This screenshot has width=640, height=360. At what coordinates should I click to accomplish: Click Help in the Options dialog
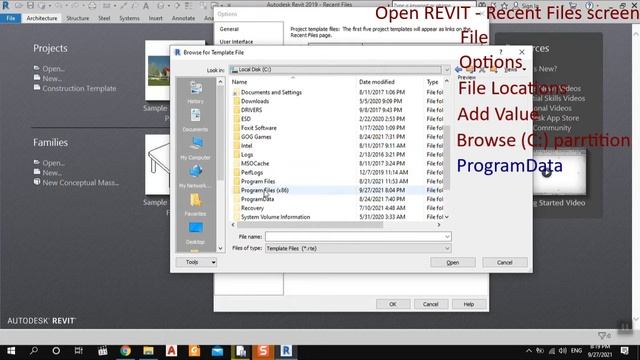pos(469,304)
